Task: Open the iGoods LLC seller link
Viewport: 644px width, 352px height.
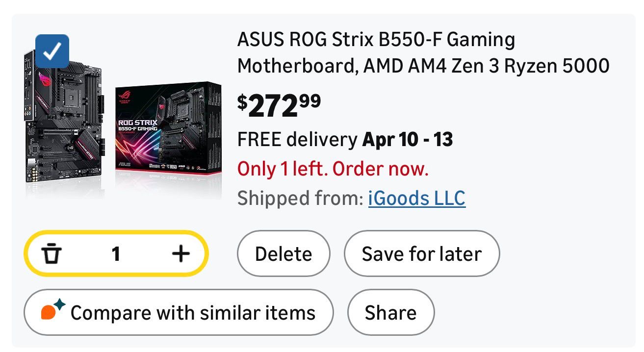Action: click(x=416, y=199)
